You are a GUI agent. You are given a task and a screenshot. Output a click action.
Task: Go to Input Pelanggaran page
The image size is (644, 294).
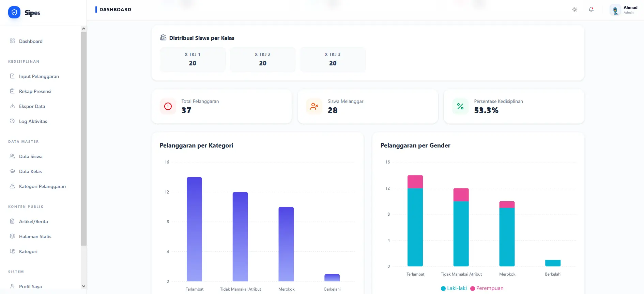point(39,76)
